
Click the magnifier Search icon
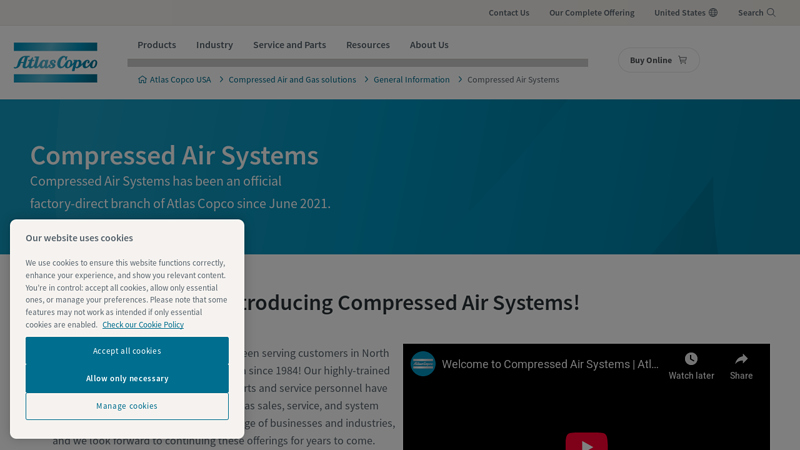tap(771, 13)
